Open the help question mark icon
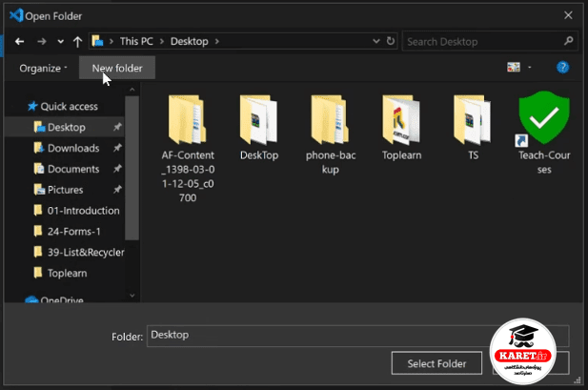 pyautogui.click(x=562, y=68)
